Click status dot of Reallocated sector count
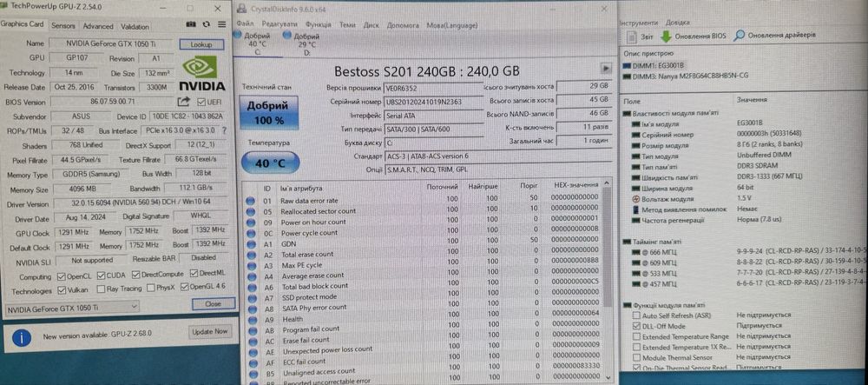 pyautogui.click(x=251, y=211)
